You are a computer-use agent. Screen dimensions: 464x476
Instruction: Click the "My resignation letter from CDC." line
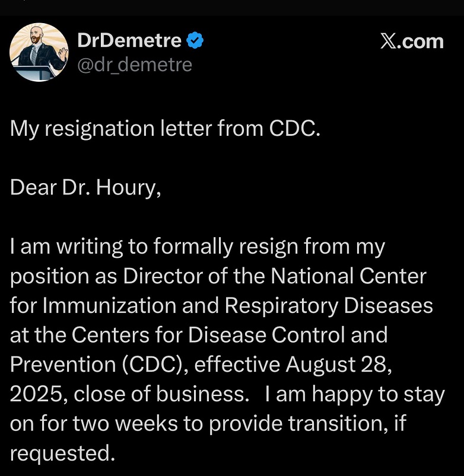tap(165, 130)
